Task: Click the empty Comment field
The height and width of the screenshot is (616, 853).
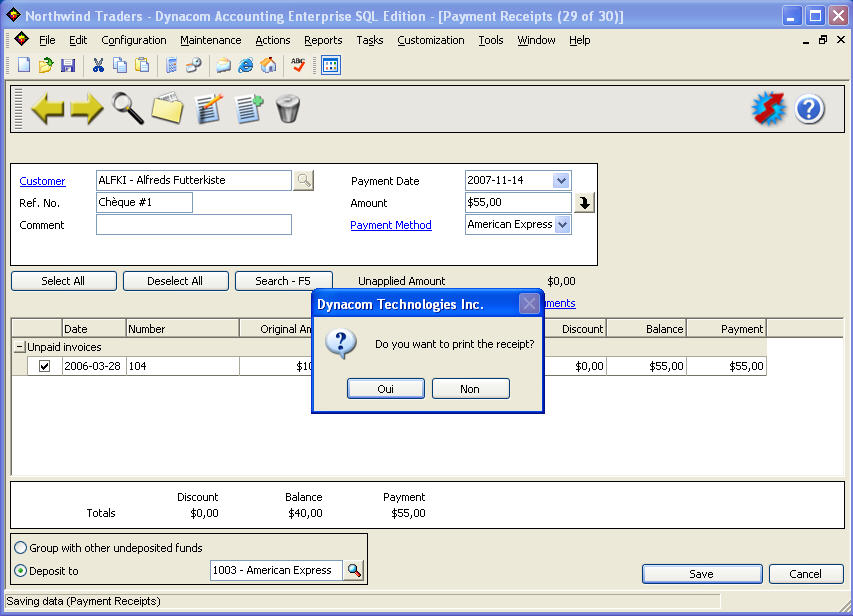Action: click(x=194, y=225)
